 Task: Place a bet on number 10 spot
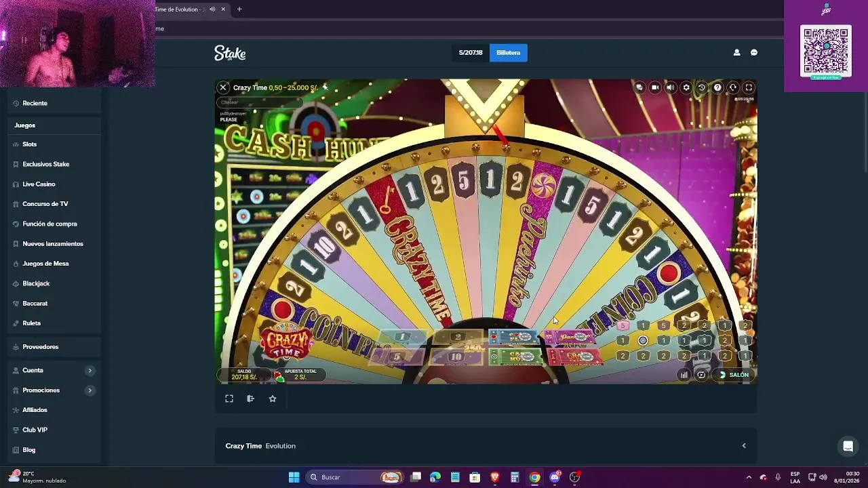[456, 357]
